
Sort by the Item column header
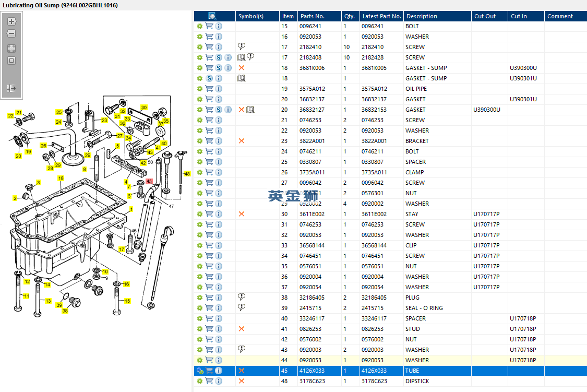[288, 16]
